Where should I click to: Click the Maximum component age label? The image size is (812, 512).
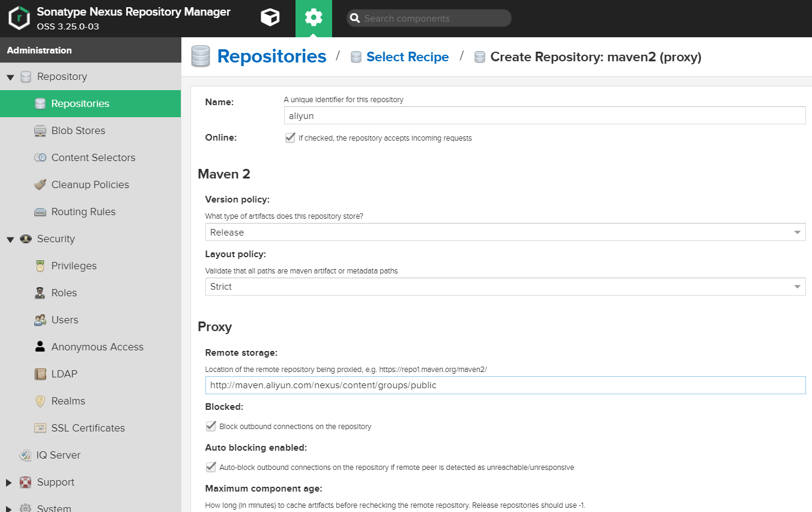coord(264,488)
